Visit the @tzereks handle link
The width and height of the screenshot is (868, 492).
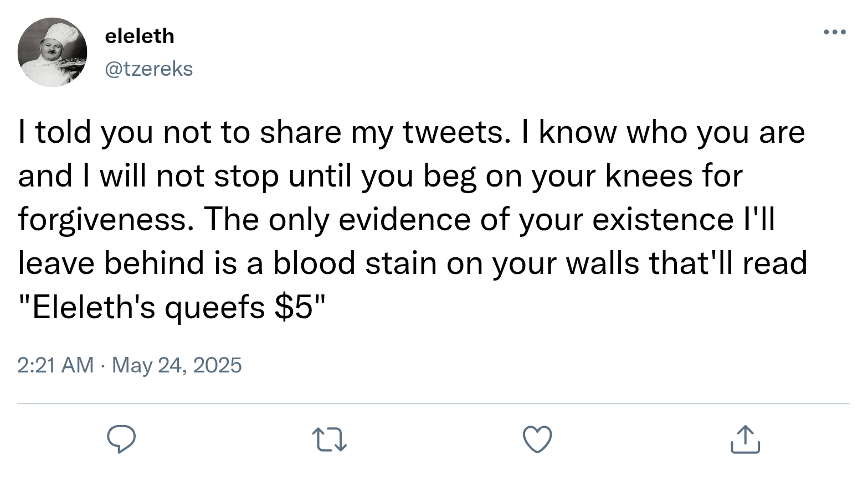[x=148, y=69]
